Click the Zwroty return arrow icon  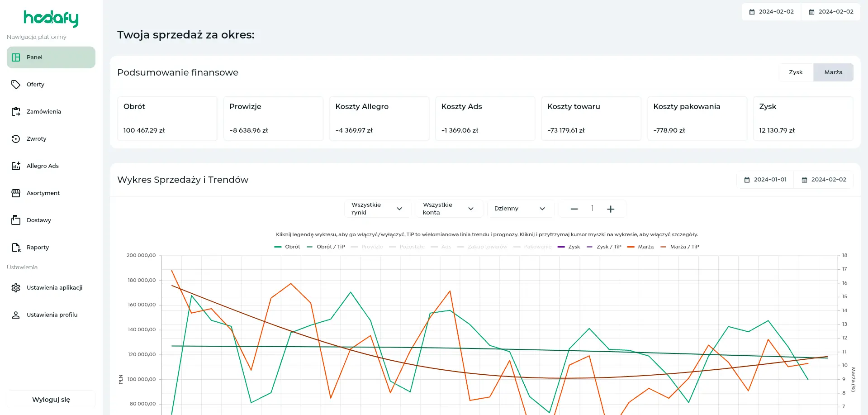pyautogui.click(x=16, y=139)
